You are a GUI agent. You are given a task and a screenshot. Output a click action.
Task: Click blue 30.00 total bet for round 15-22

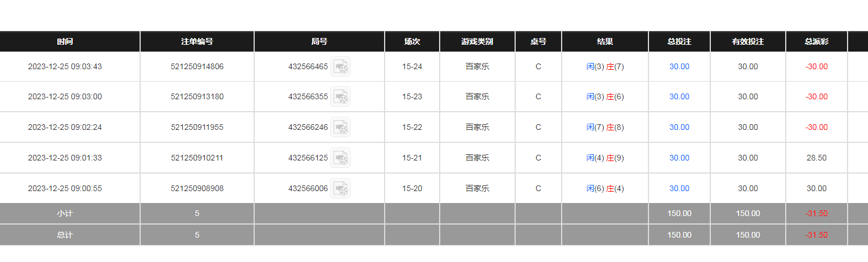point(679,127)
